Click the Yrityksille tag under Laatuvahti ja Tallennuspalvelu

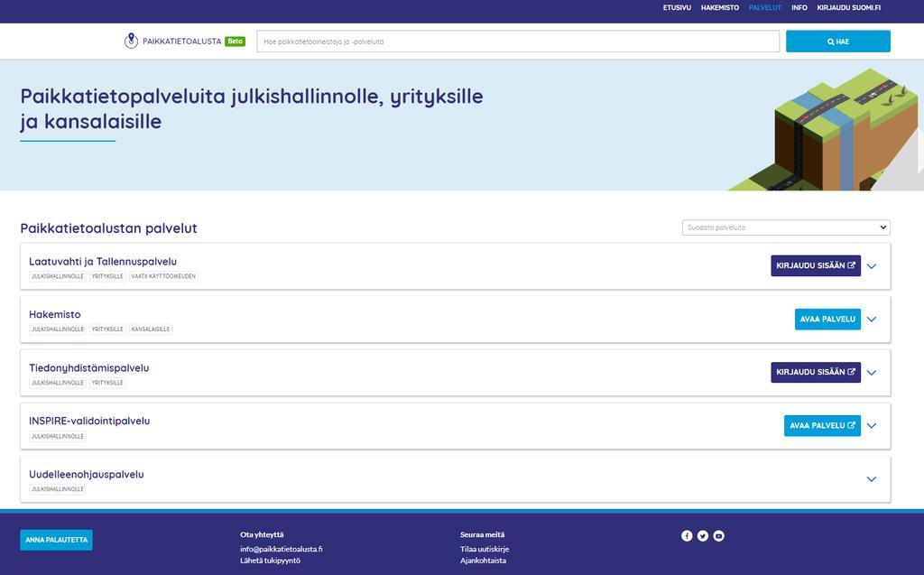107,276
